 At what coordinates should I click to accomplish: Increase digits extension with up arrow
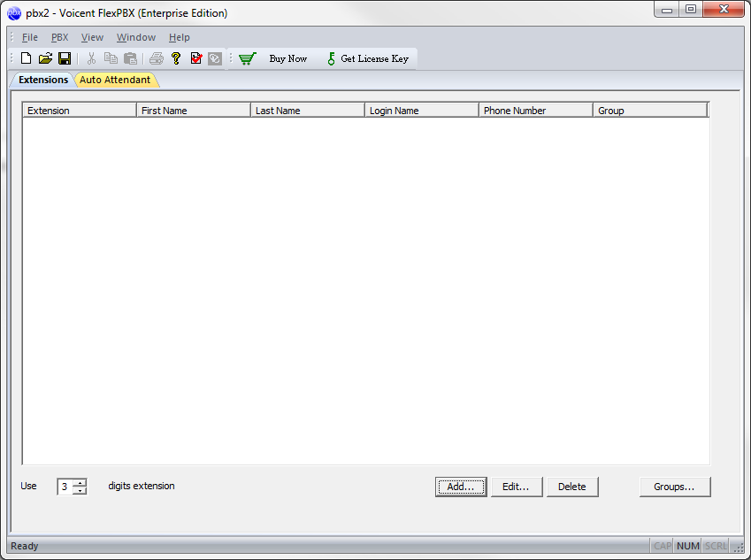click(x=80, y=482)
